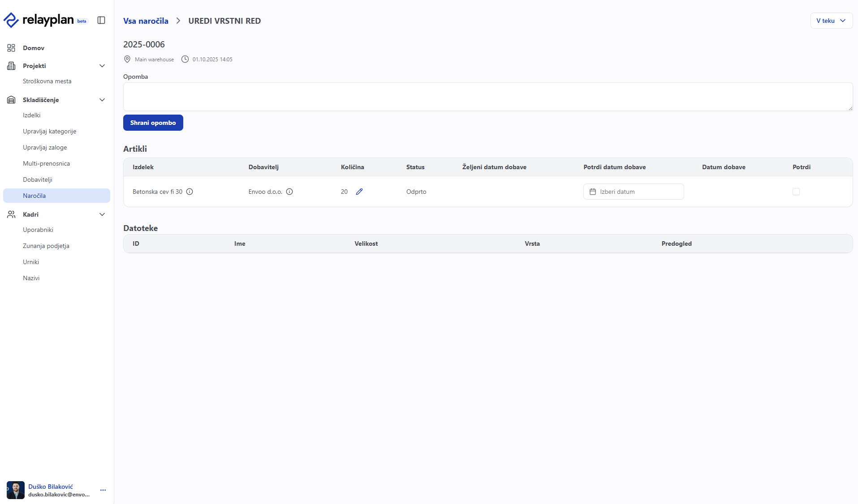This screenshot has height=504, width=858.
Task: Open Upravljaj kategorije menu item
Action: (x=50, y=131)
